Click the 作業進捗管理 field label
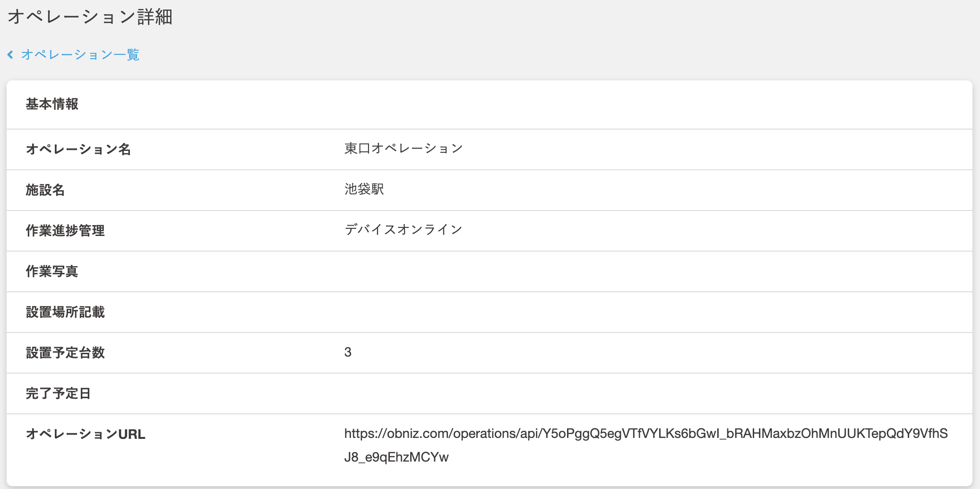This screenshot has height=489, width=980. tap(65, 231)
